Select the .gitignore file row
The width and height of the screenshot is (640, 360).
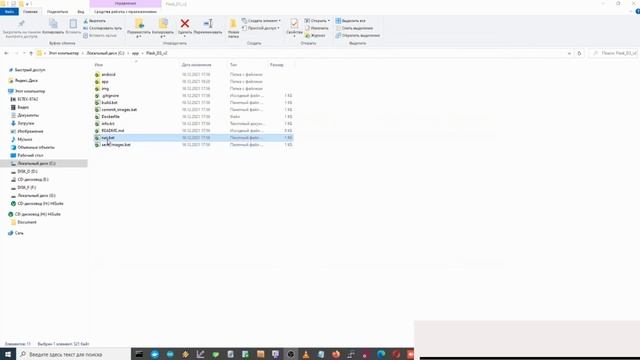(x=193, y=96)
